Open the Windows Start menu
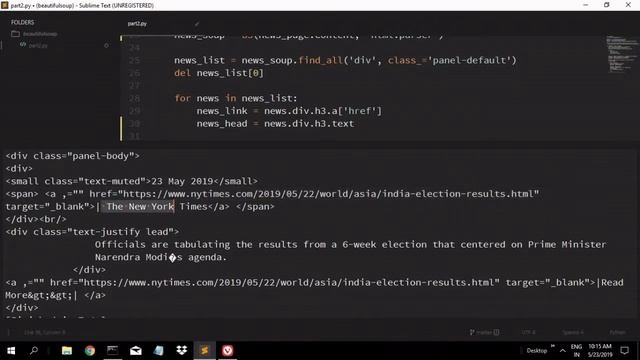 click(11, 351)
